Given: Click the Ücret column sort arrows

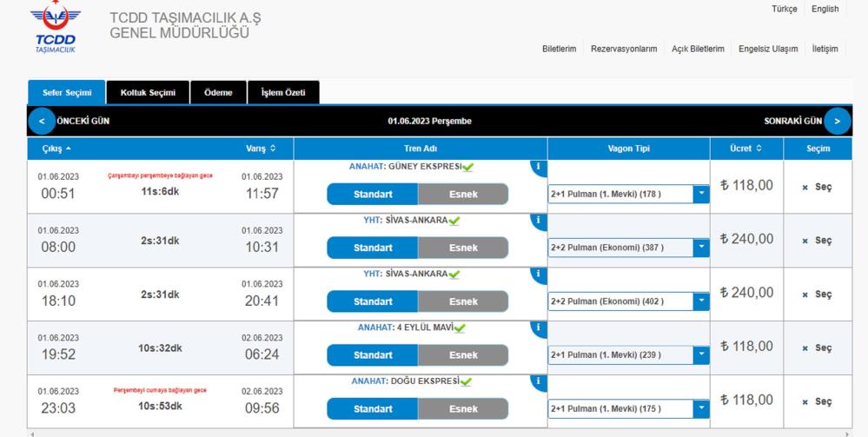Looking at the screenshot, I should click(759, 149).
